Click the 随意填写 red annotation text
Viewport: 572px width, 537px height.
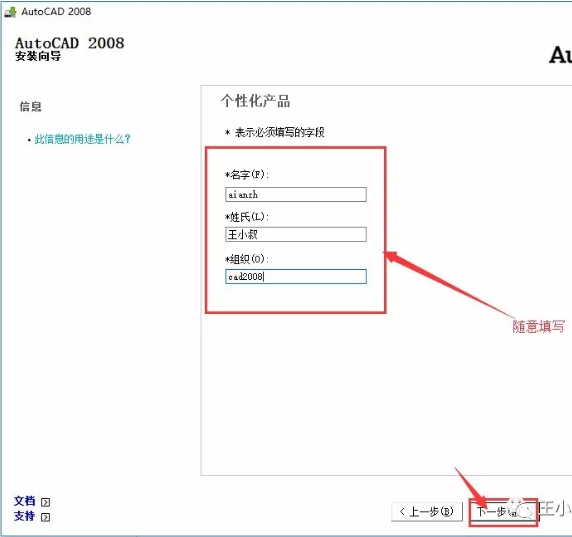click(x=538, y=326)
